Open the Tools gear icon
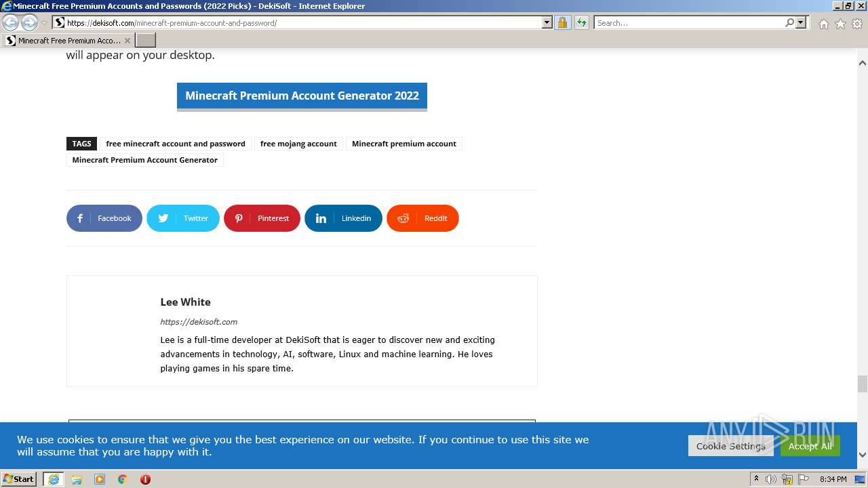The width and height of the screenshot is (868, 488). pyautogui.click(x=857, y=24)
